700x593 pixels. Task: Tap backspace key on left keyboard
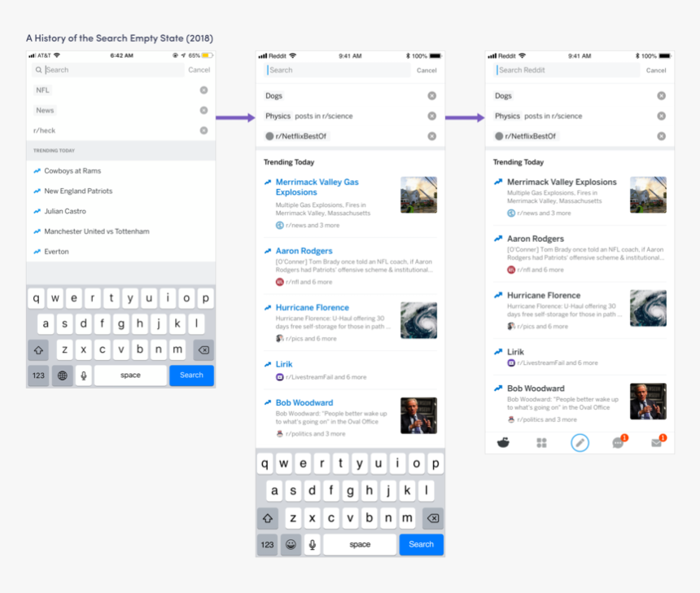point(203,350)
